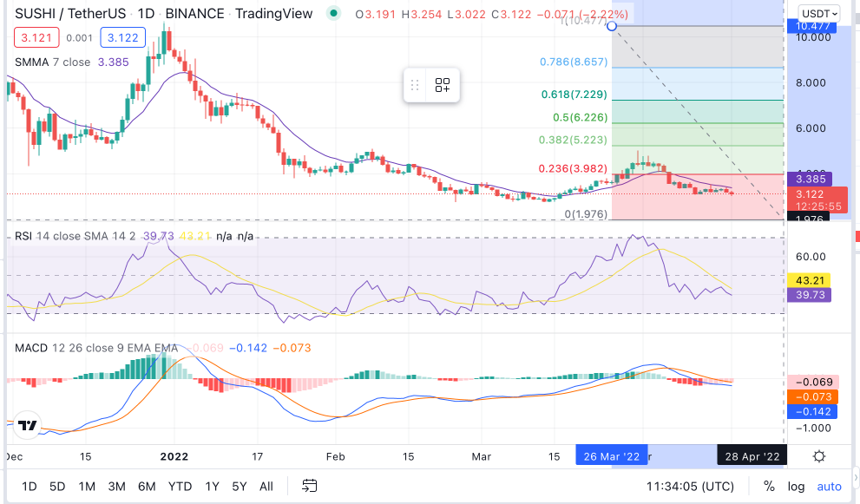Image resolution: width=860 pixels, height=504 pixels.
Task: Click the purple 39.73 RSI axis label
Action: pyautogui.click(x=809, y=295)
